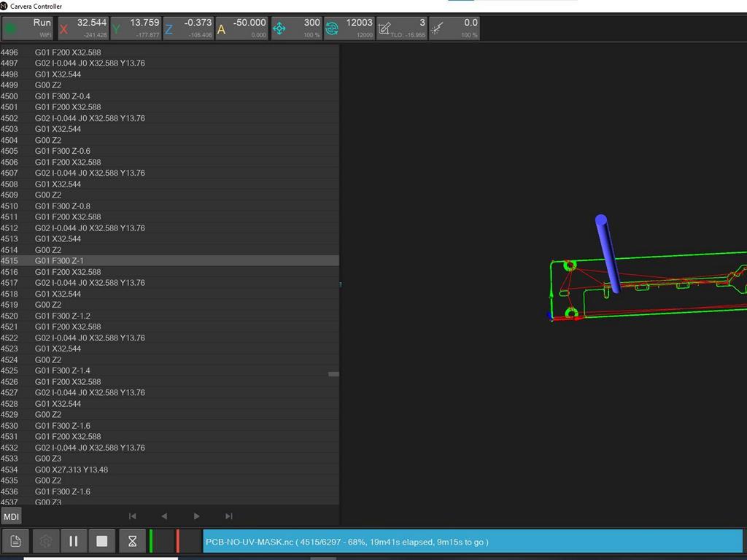Screen dimensions: 747x560
Task: Go to next G-code page
Action: pos(196,516)
